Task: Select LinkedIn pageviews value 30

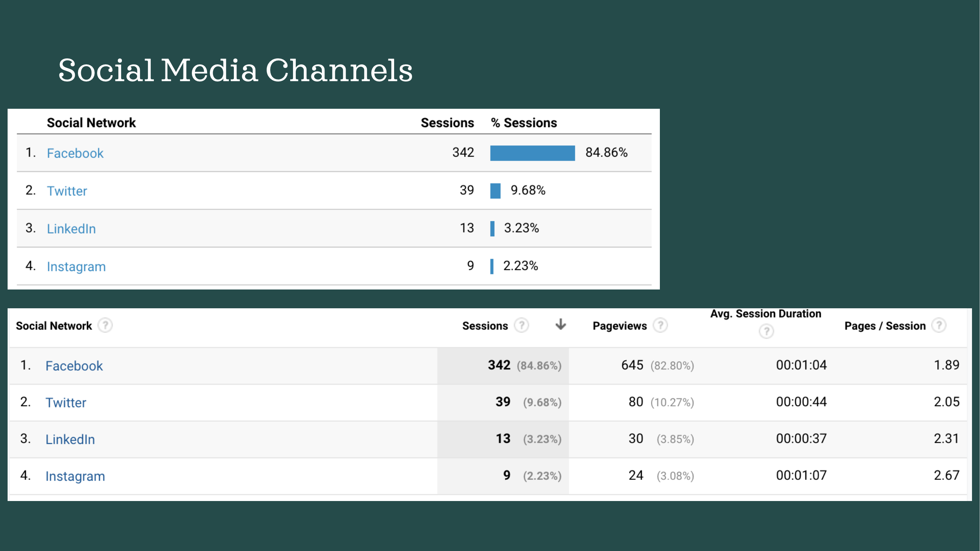Action: [x=636, y=439]
